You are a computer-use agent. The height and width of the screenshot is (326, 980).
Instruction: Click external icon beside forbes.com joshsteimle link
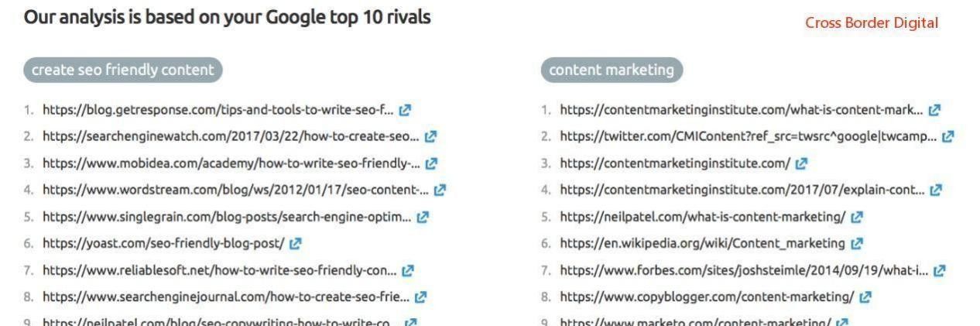(x=939, y=270)
